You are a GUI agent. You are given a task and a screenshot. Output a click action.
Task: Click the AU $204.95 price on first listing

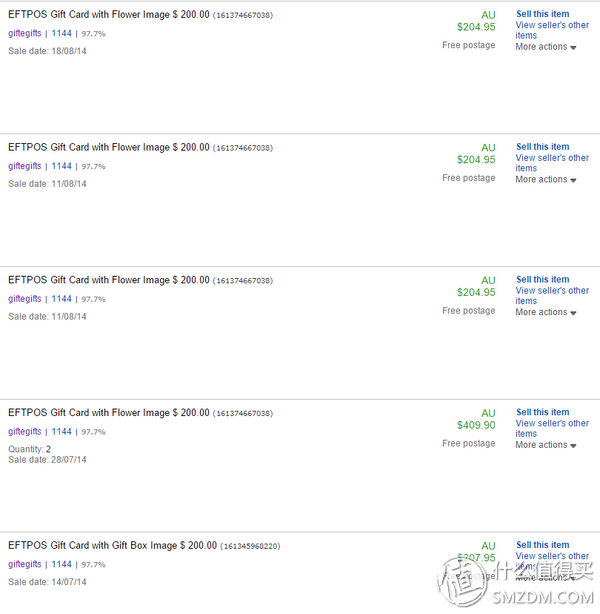[x=475, y=27]
